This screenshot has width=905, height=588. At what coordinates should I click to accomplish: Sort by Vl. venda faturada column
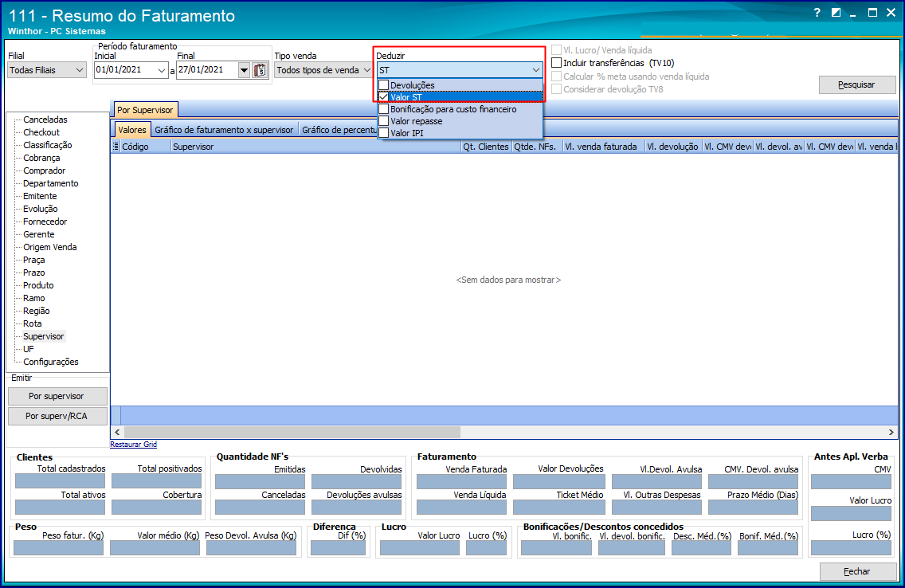click(602, 147)
